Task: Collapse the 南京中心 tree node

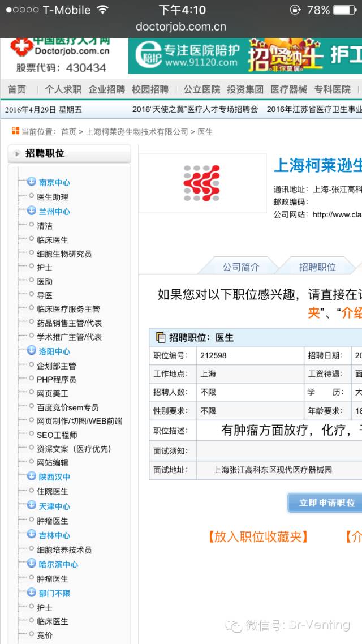Action: 32,182
